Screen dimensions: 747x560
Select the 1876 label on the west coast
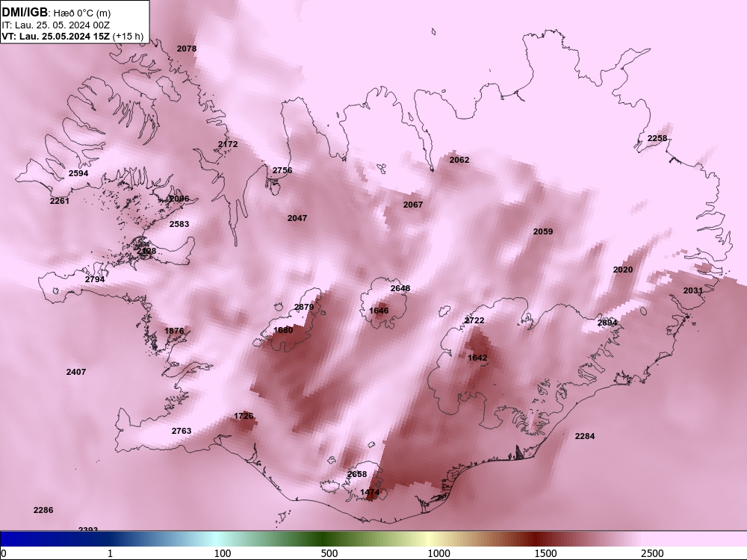174,331
